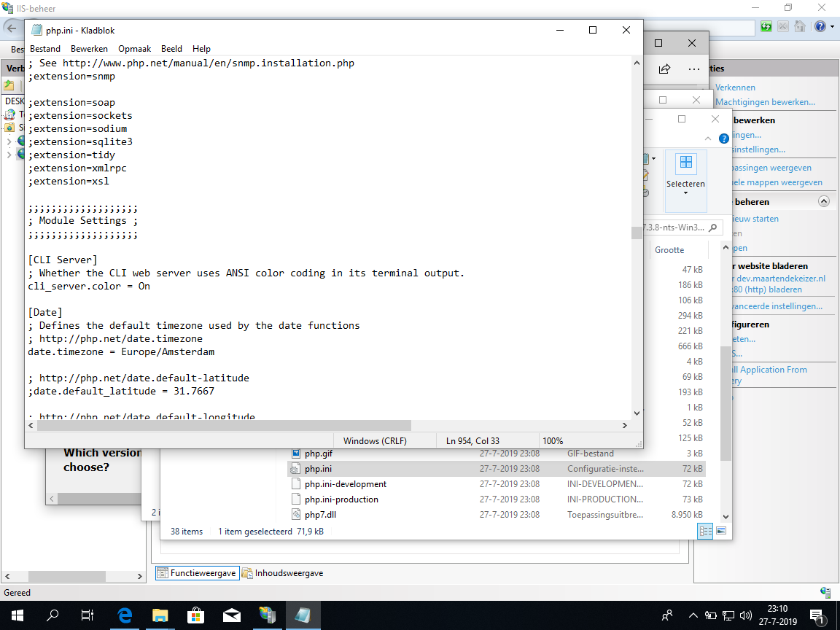
Task: Click the IIS home icon in toolbar
Action: [x=800, y=27]
